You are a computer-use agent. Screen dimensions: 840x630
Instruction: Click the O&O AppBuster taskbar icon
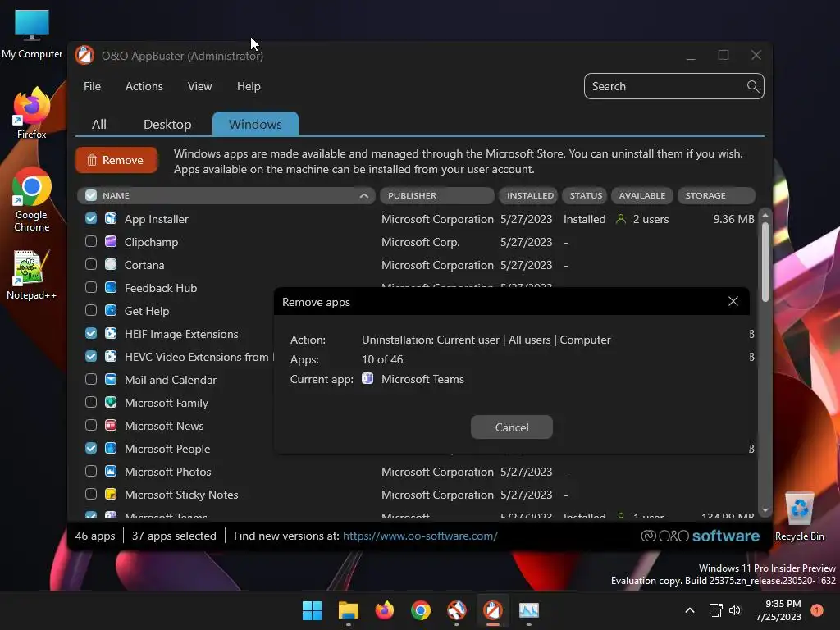click(x=493, y=610)
